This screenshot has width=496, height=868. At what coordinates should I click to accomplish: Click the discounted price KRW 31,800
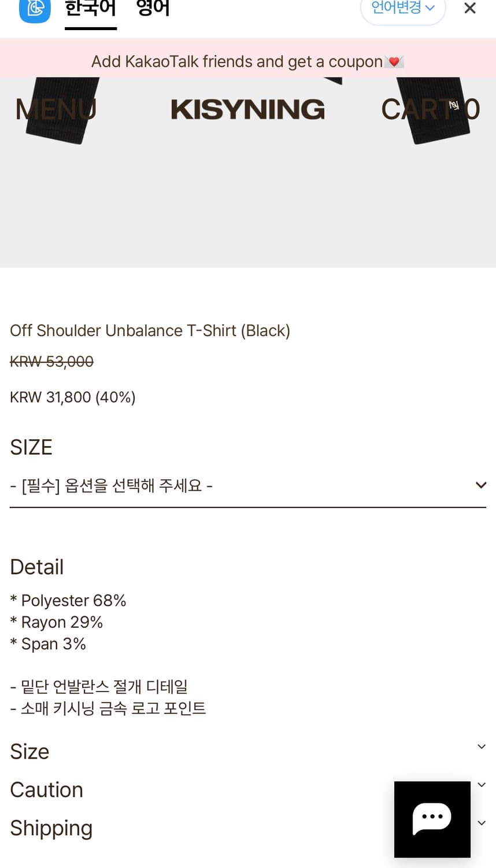tap(72, 397)
